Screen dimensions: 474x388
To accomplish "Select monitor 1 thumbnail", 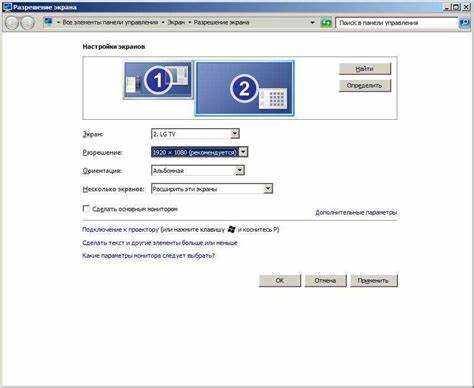I will (x=158, y=80).
